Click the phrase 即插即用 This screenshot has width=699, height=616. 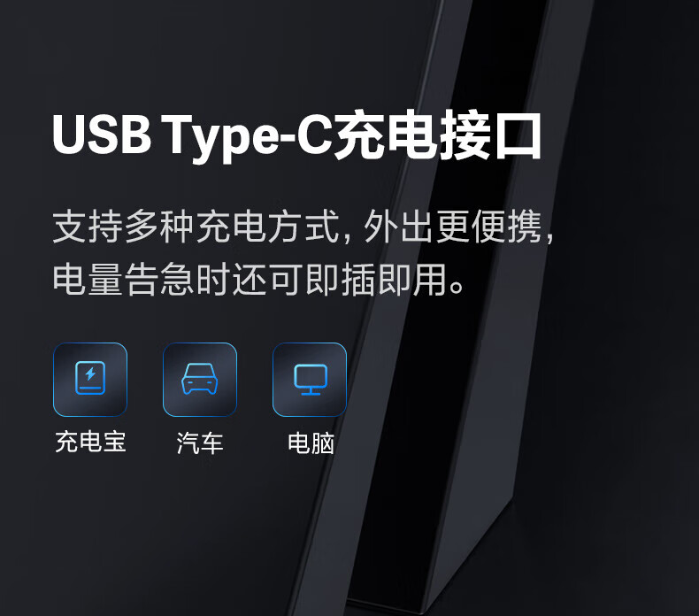377,279
